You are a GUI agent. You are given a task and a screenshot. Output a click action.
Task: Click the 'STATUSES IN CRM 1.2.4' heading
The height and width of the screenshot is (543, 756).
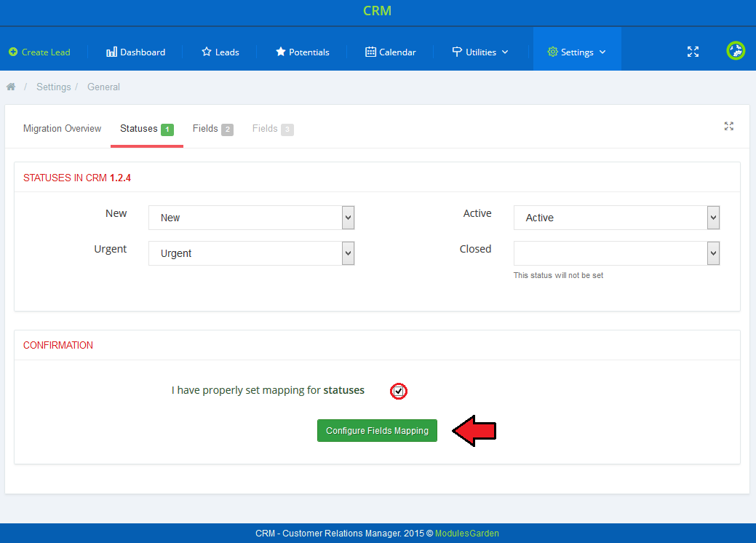click(77, 178)
